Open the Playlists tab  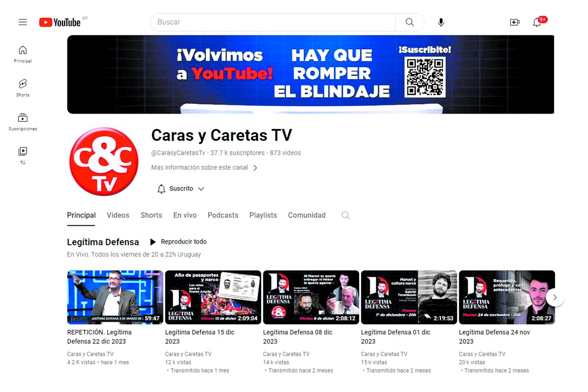(263, 215)
